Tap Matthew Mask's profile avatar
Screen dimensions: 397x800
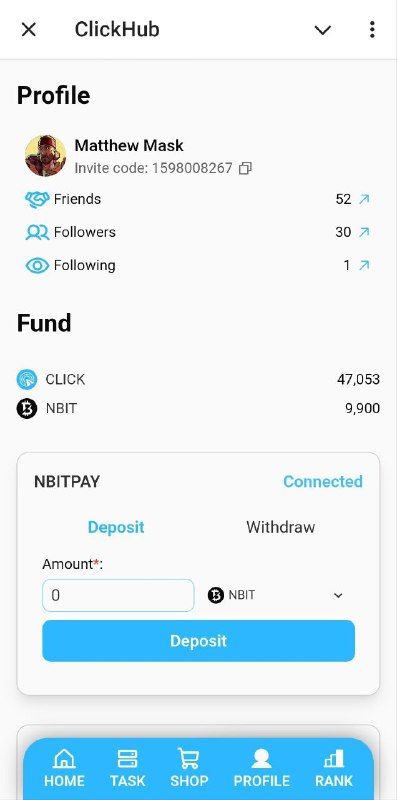[45, 156]
